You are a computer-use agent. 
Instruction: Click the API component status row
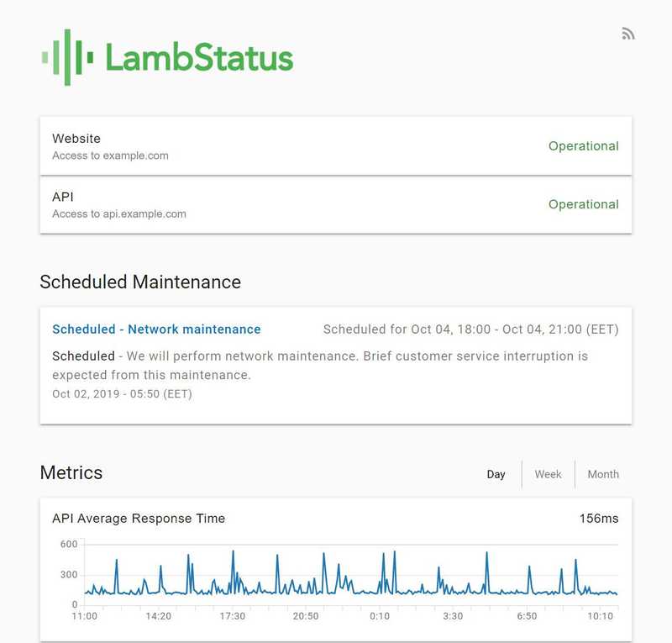(x=252, y=204)
